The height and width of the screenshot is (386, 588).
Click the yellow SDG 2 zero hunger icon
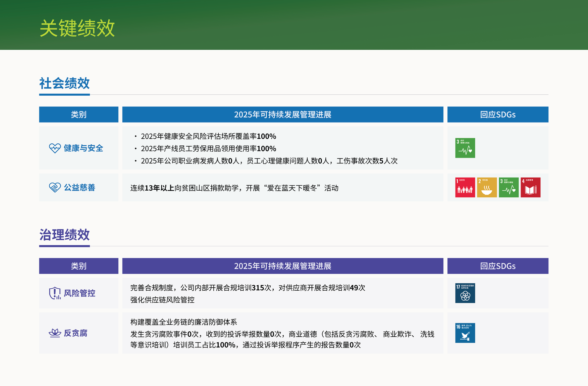487,187
